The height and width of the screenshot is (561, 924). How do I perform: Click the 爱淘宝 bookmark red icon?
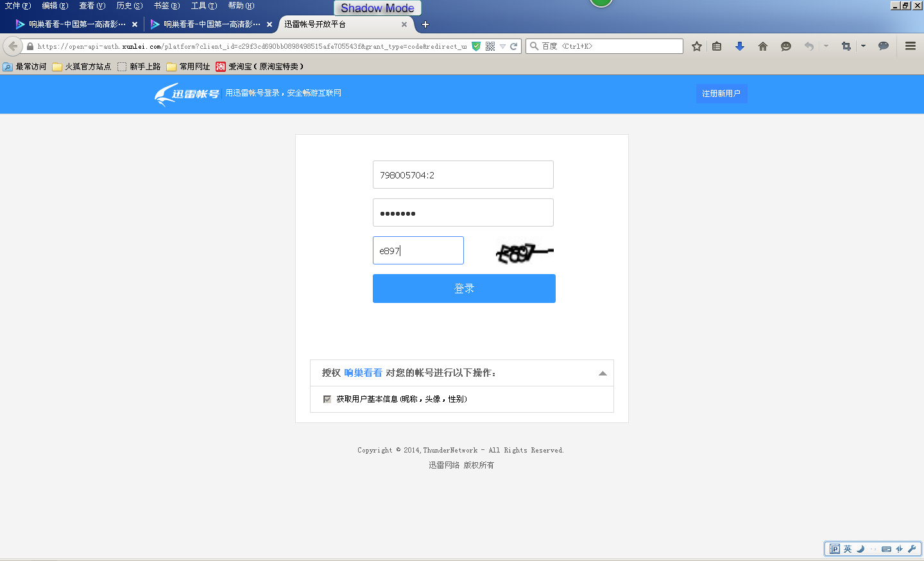click(221, 67)
